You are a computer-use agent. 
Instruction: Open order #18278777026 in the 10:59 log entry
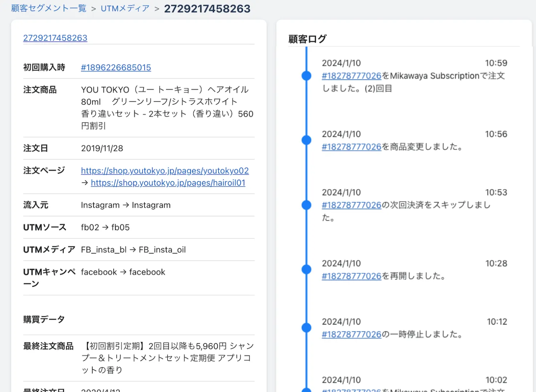351,76
